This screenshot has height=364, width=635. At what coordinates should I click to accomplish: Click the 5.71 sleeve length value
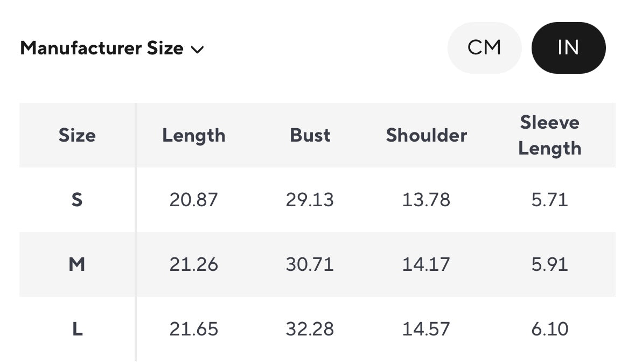(550, 200)
